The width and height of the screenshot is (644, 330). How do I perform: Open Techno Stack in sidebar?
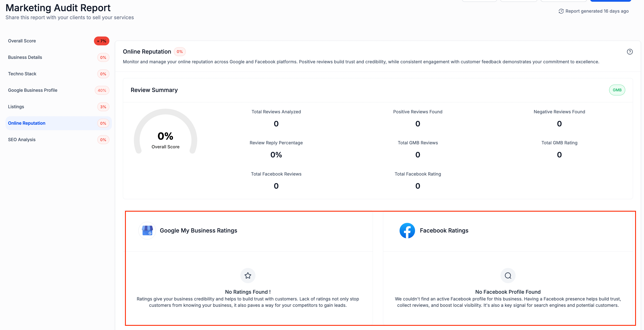click(x=22, y=74)
